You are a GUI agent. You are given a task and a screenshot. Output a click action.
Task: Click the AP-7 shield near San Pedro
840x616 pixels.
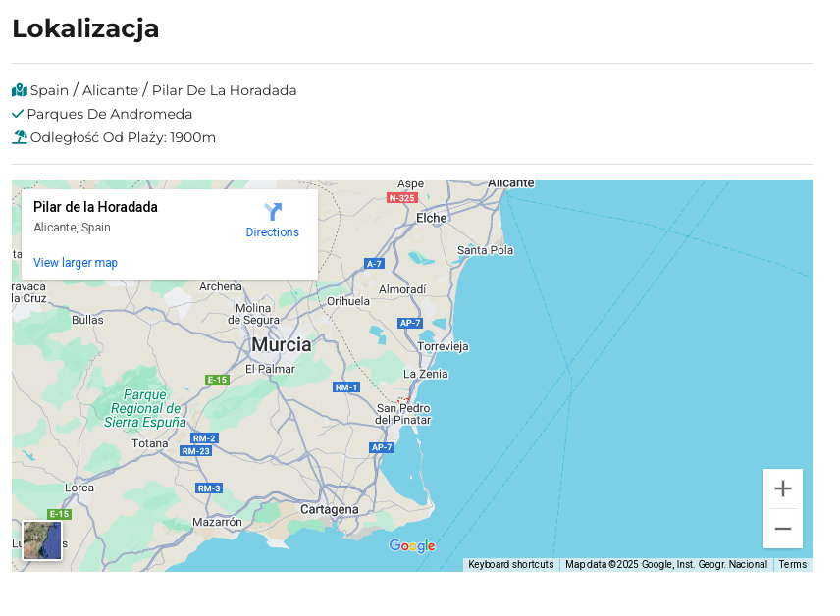(382, 447)
